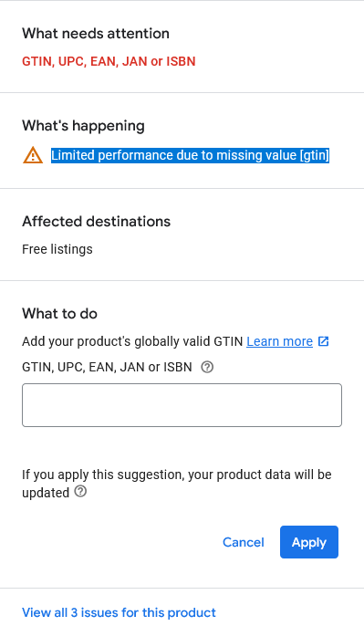364x626 pixels.
Task: Click red 'GTIN, UPC, EAN, JAN or ISBN' text
Action: tap(109, 61)
